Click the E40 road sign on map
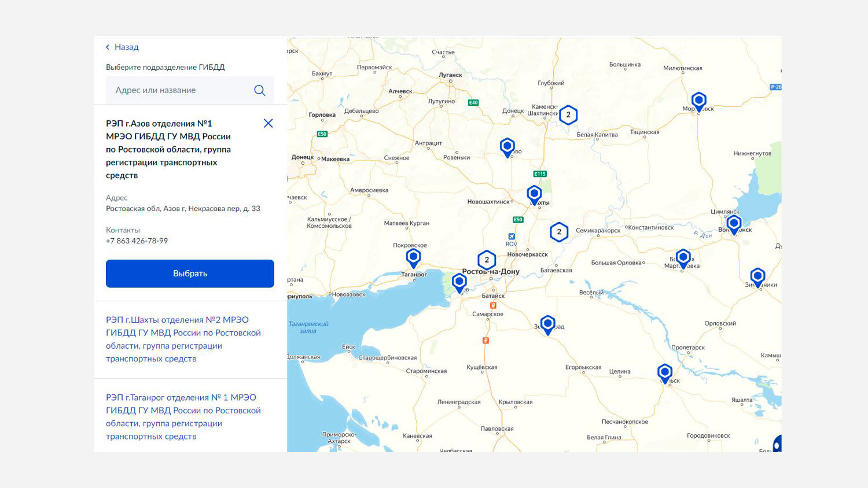The image size is (868, 488). [473, 103]
